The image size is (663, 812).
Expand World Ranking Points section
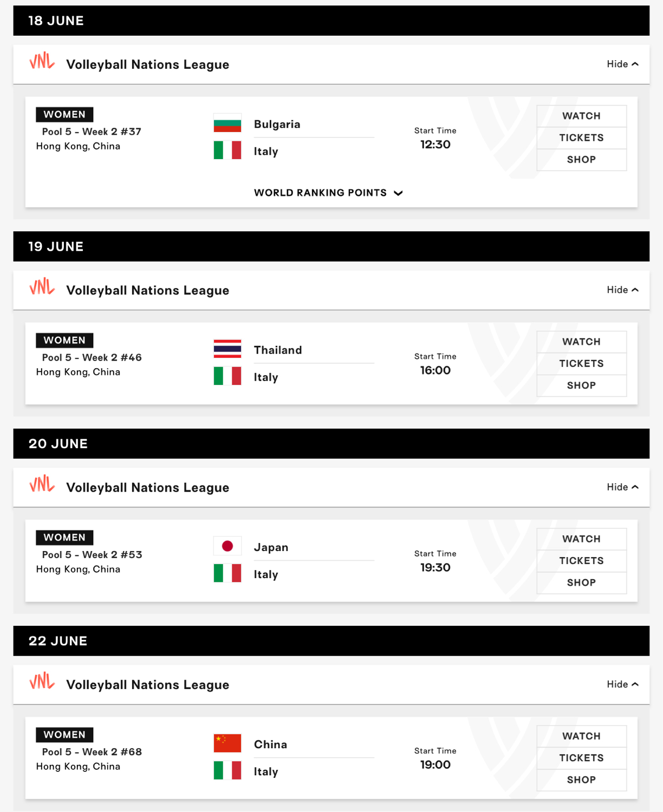(x=328, y=193)
